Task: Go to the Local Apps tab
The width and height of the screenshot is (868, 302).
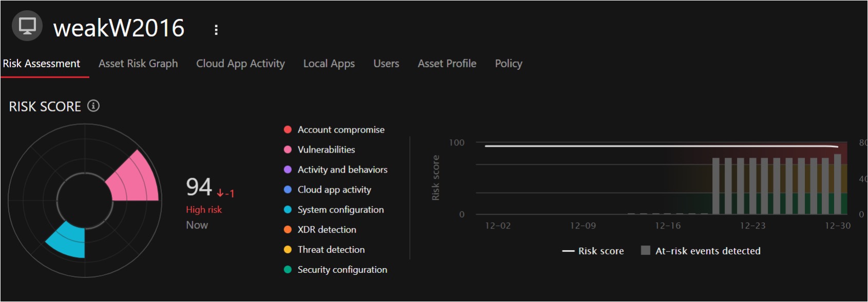Action: [x=329, y=64]
